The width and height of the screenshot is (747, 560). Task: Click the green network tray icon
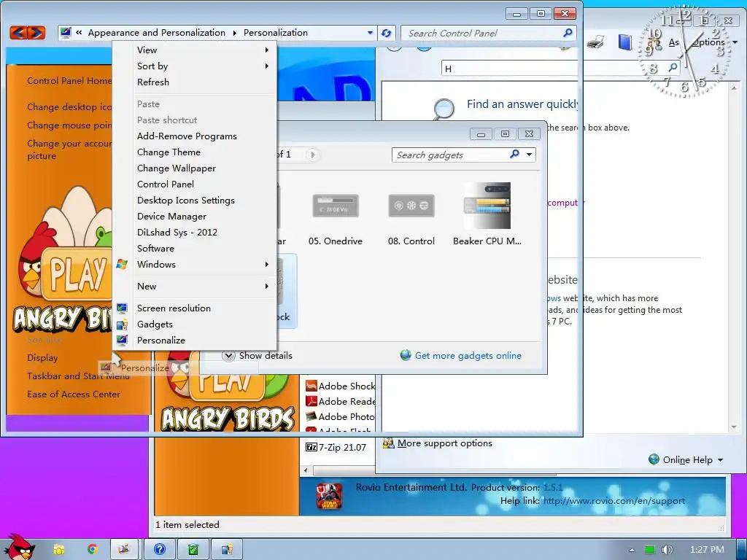(650, 550)
